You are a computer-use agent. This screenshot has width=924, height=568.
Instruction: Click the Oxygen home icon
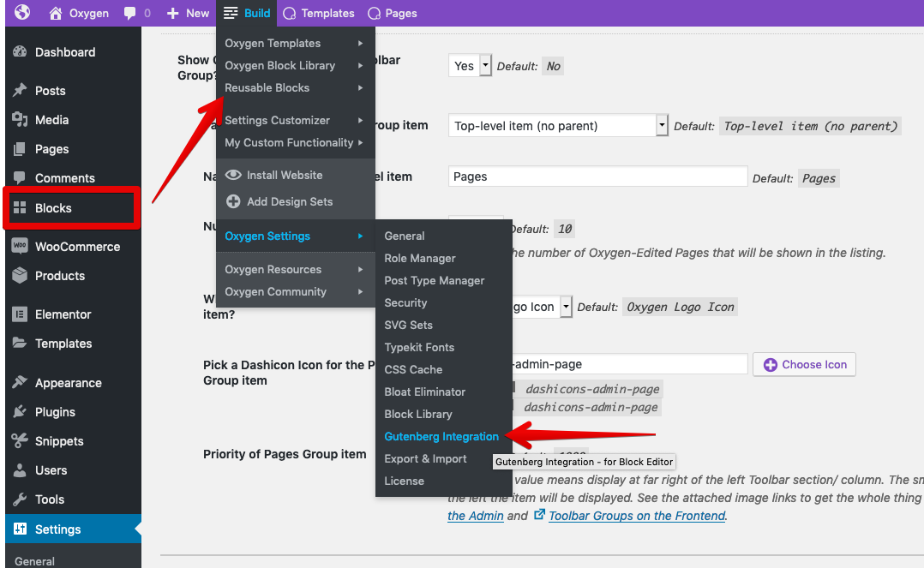coord(56,13)
